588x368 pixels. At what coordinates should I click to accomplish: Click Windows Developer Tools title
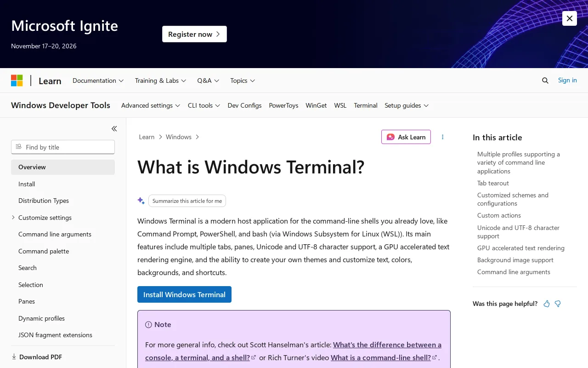pyautogui.click(x=61, y=105)
